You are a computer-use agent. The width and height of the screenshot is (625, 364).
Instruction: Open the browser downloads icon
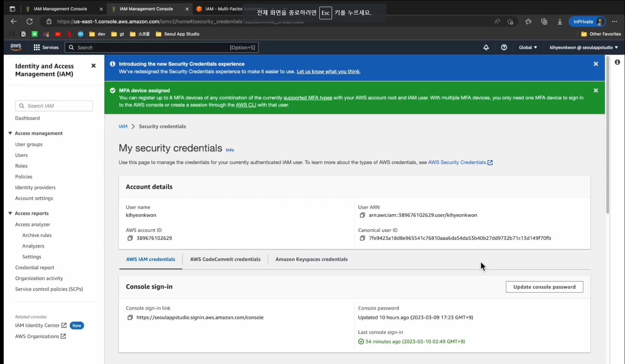(x=560, y=22)
